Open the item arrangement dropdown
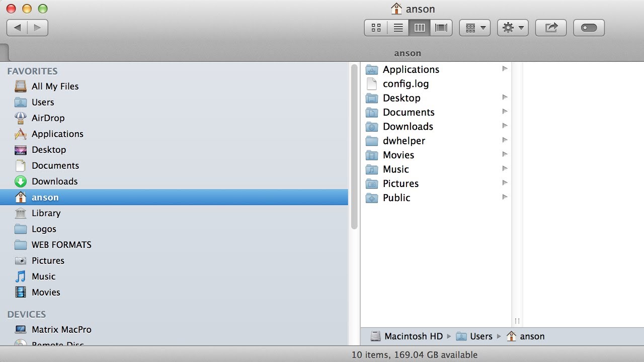This screenshot has width=644, height=362. pos(475,28)
